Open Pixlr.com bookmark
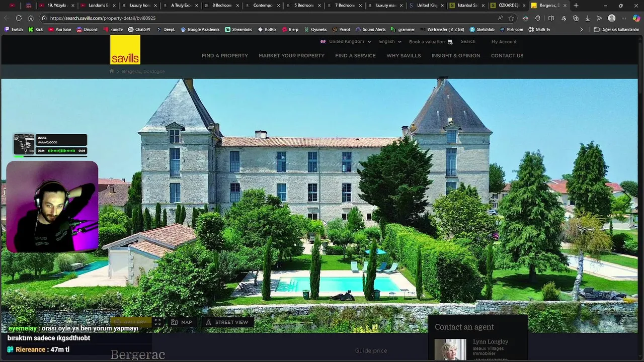Screen dimensions: 644x362 512,30
